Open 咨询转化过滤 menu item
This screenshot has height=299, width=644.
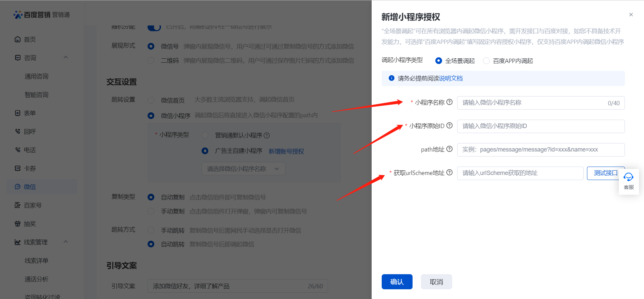[43, 296]
